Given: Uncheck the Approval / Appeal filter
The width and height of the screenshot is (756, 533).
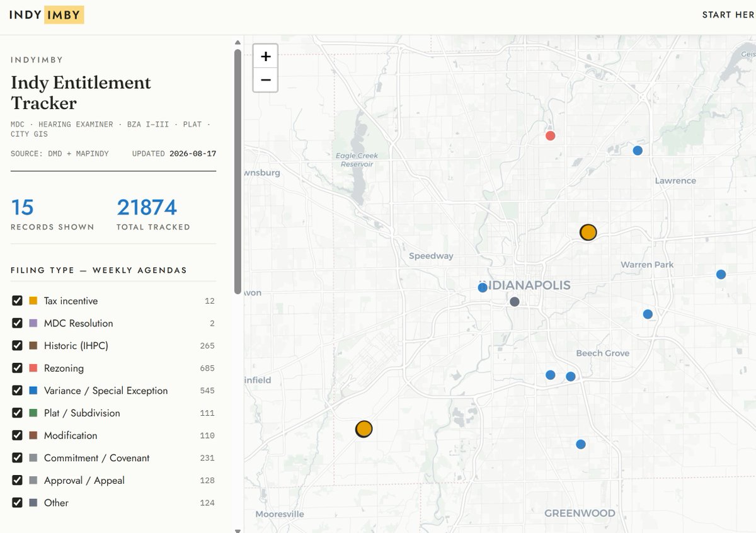Looking at the screenshot, I should coord(18,480).
